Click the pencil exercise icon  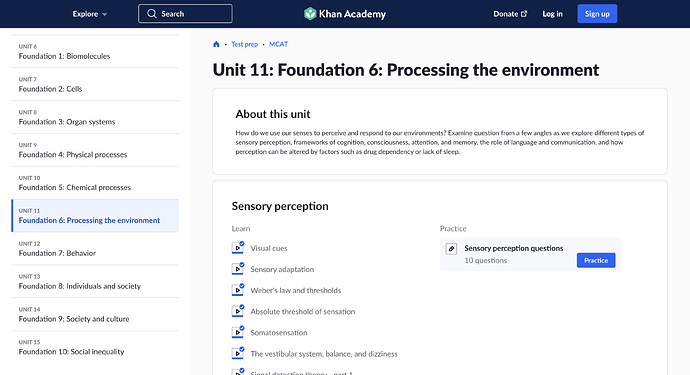click(x=451, y=249)
